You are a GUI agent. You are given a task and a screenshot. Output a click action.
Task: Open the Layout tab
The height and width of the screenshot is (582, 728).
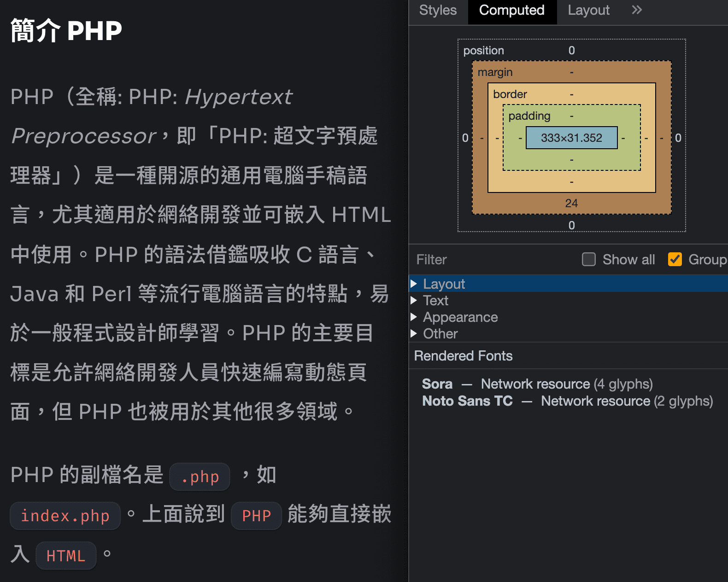tap(588, 11)
